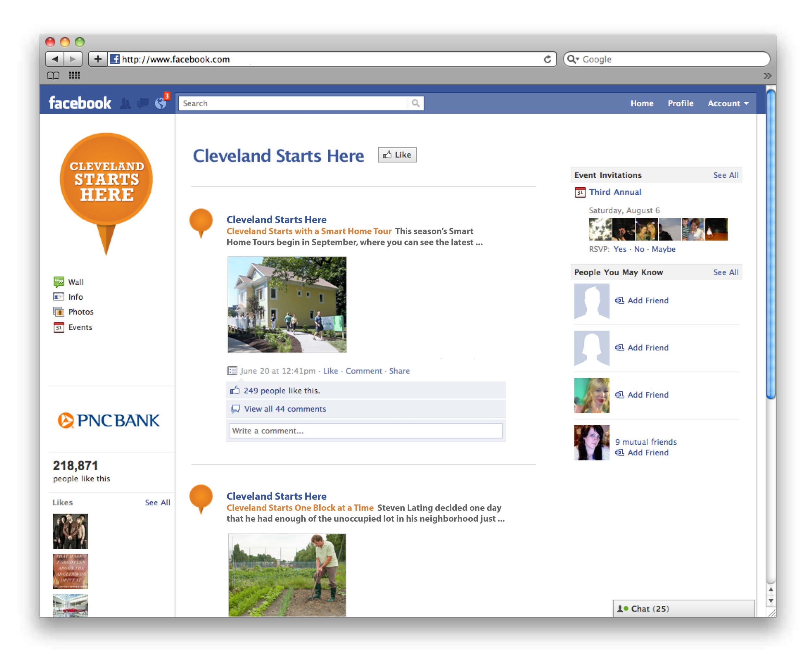The width and height of the screenshot is (812, 650).
Task: Click the browser forward arrow button
Action: pos(73,59)
